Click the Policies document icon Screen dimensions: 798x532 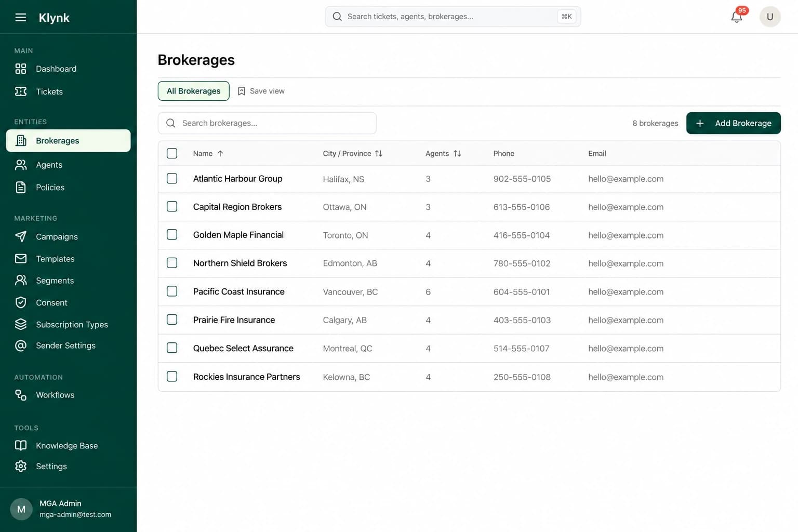(21, 188)
